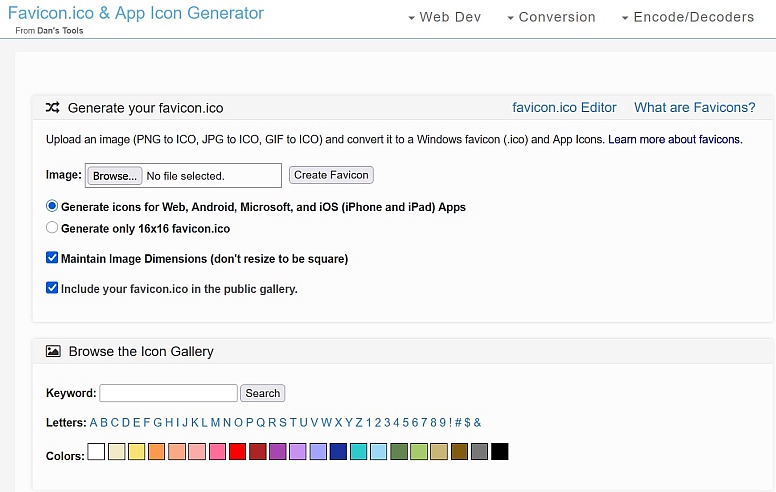This screenshot has width=776, height=492.
Task: Pick the cream color swatch
Action: click(116, 451)
